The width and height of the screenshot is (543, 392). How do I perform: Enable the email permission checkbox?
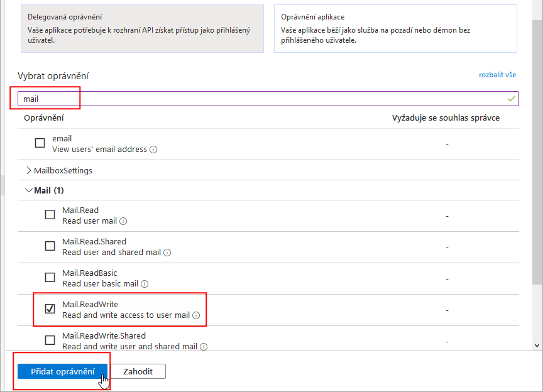click(x=40, y=143)
